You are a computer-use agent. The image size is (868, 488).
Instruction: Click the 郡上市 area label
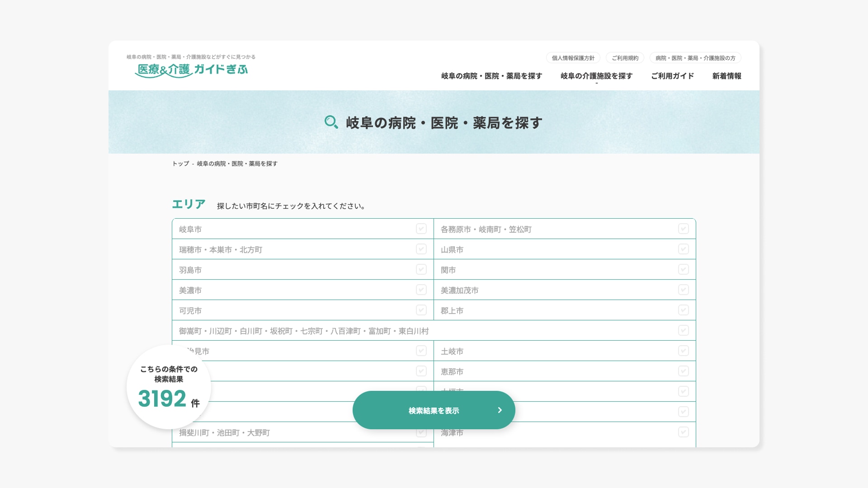452,310
